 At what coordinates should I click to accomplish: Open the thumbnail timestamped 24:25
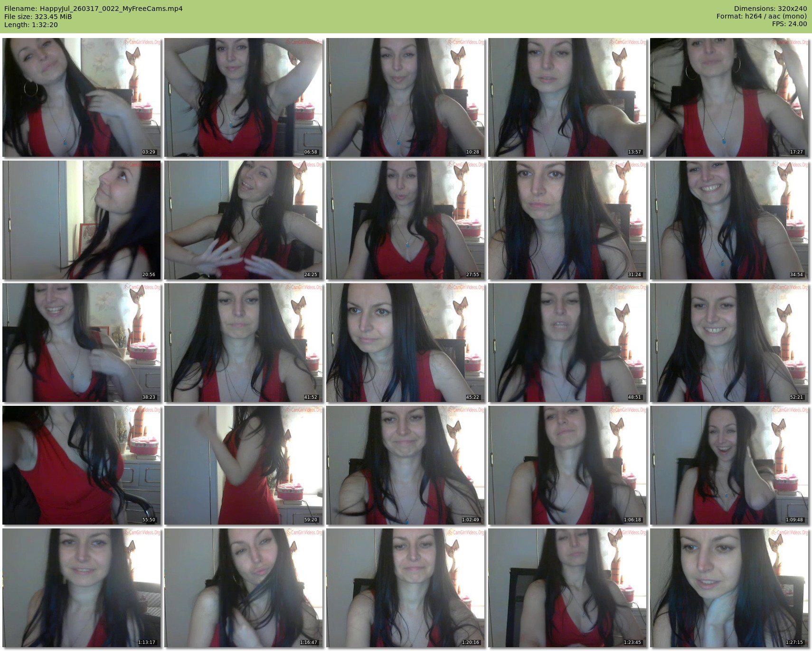[244, 220]
